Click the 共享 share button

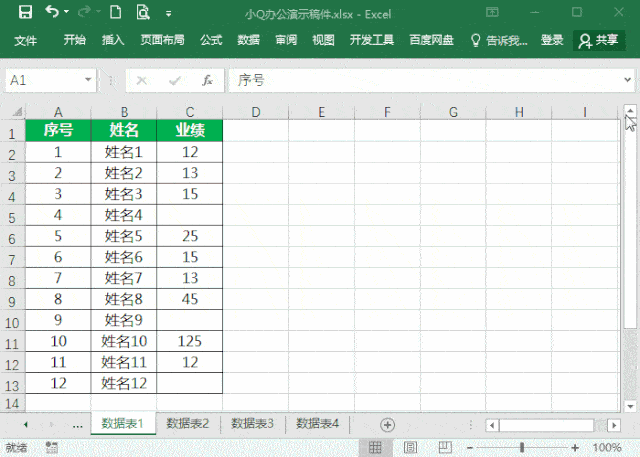[599, 40]
